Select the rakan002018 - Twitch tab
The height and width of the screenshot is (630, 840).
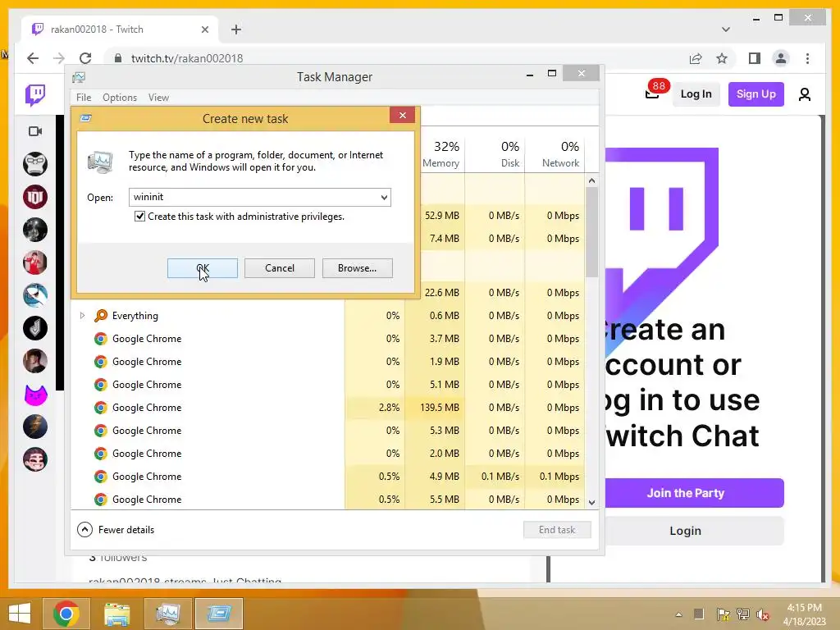(x=121, y=30)
